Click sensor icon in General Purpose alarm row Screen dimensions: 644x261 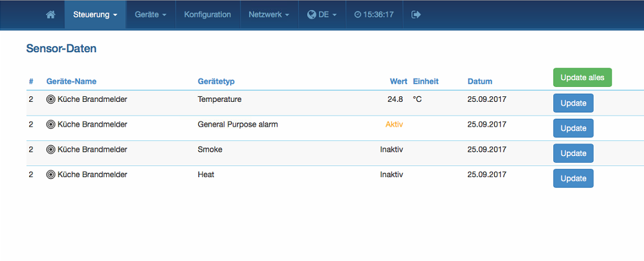click(51, 124)
